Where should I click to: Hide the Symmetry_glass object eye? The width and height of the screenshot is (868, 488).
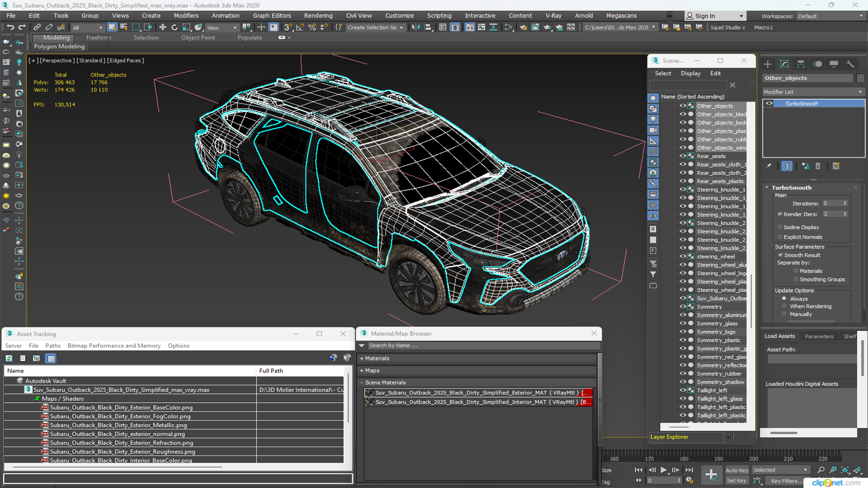point(683,323)
